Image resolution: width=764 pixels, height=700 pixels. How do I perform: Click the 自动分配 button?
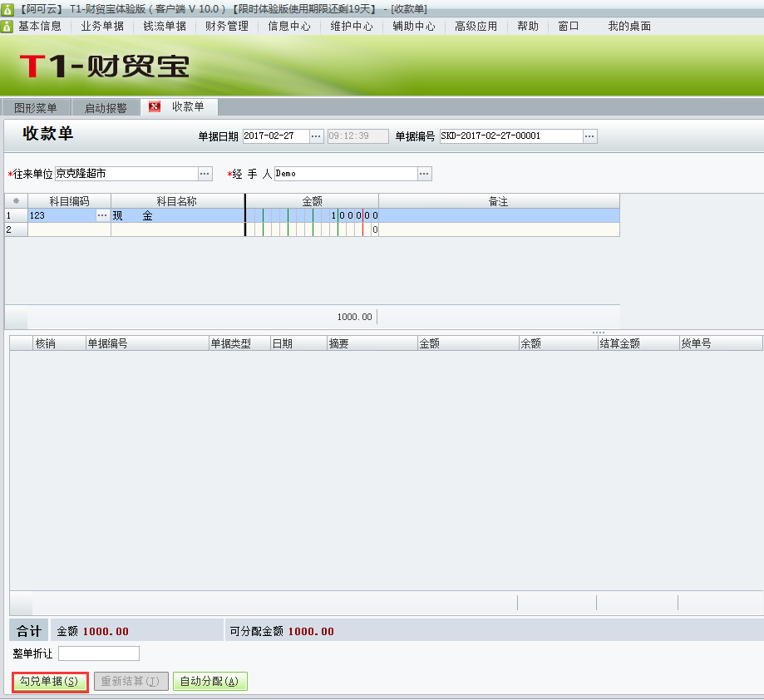tap(209, 681)
